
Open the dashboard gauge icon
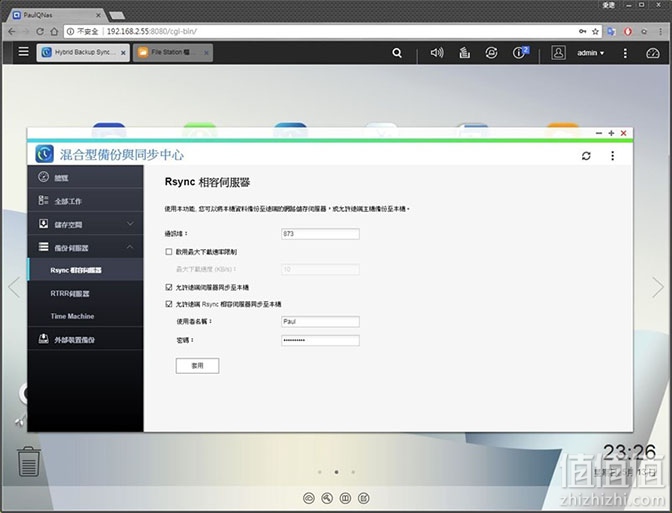(653, 53)
